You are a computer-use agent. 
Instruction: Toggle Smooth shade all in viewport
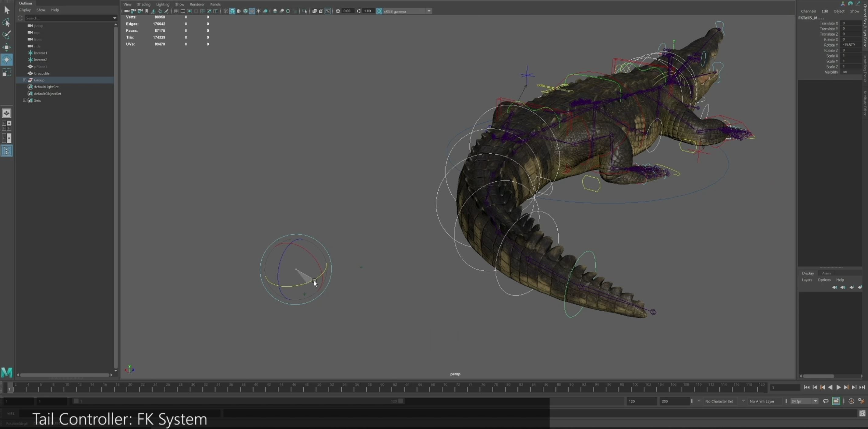[x=232, y=11]
